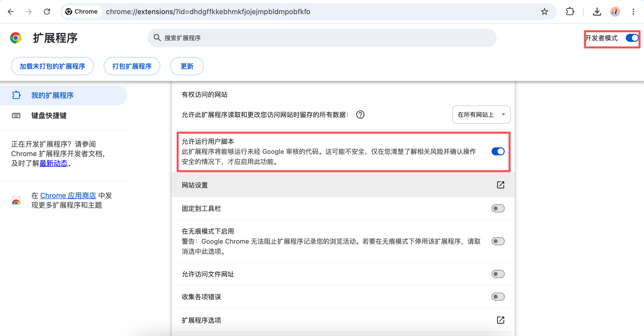Click the puzzle icon next to 我的扩展程序

(16, 95)
